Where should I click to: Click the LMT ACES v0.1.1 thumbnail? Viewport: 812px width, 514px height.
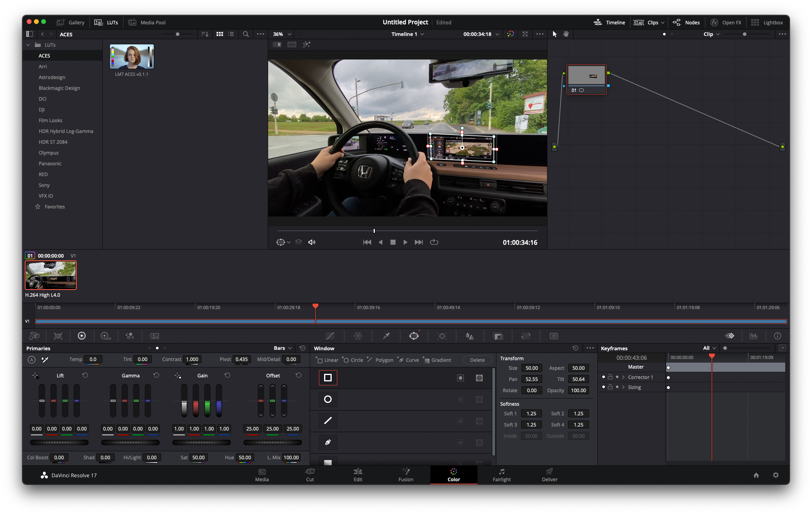click(131, 57)
